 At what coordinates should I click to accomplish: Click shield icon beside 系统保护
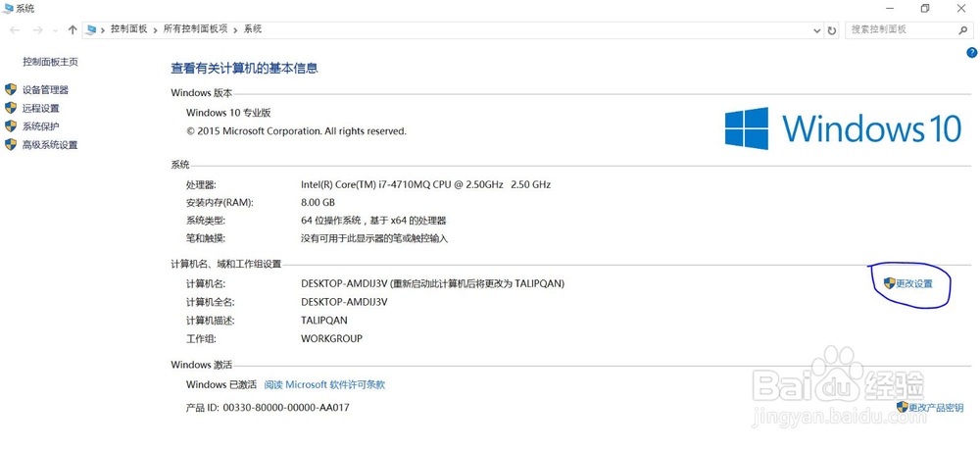(10, 125)
